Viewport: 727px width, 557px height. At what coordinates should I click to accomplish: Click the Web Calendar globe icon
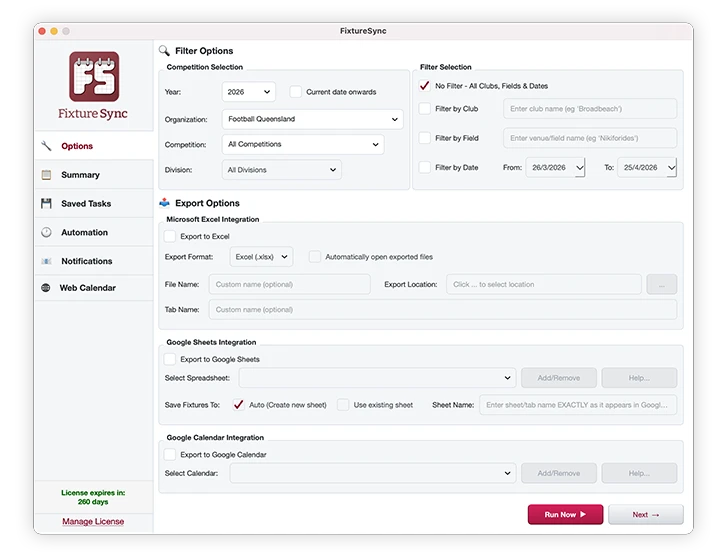46,288
